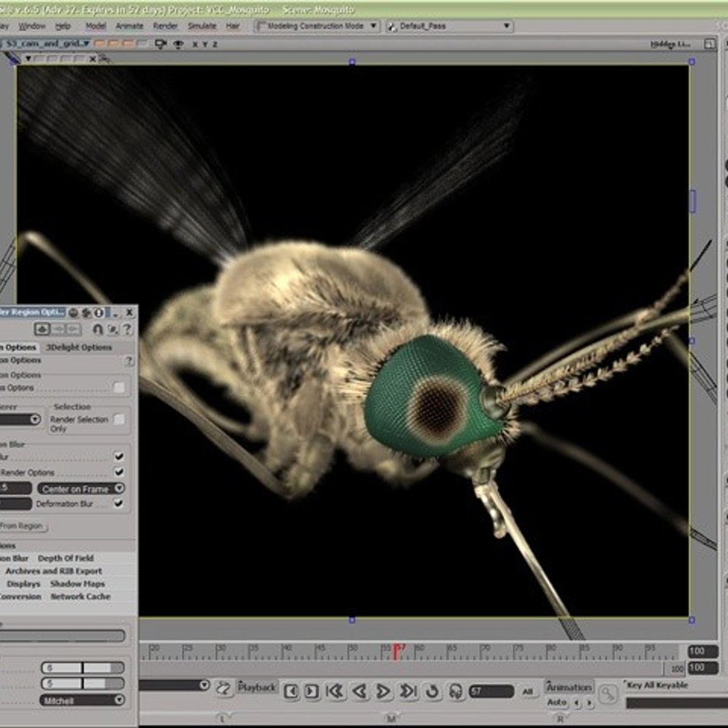728x728 pixels.
Task: Click the key icon beside Animation
Action: (607, 694)
